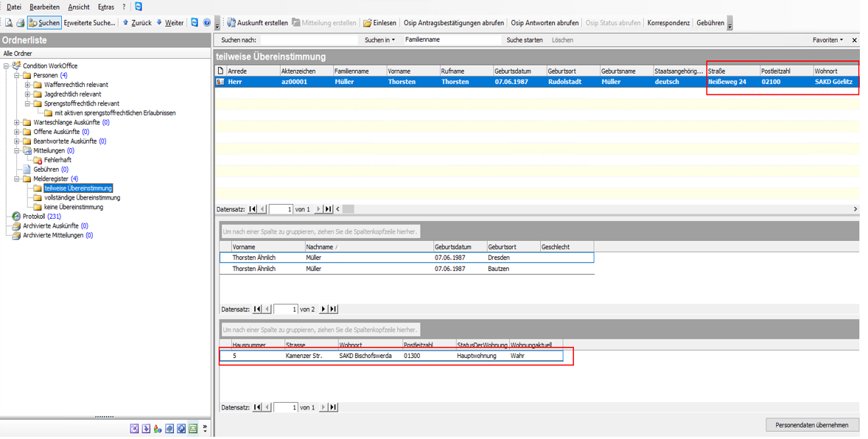Open the Suchen in dropdown
The width and height of the screenshot is (868, 439).
coord(379,41)
